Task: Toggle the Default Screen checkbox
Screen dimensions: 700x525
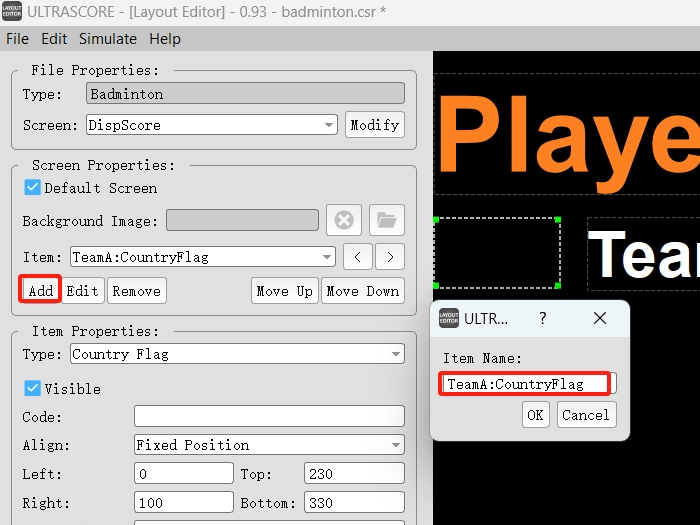Action: click(x=32, y=188)
